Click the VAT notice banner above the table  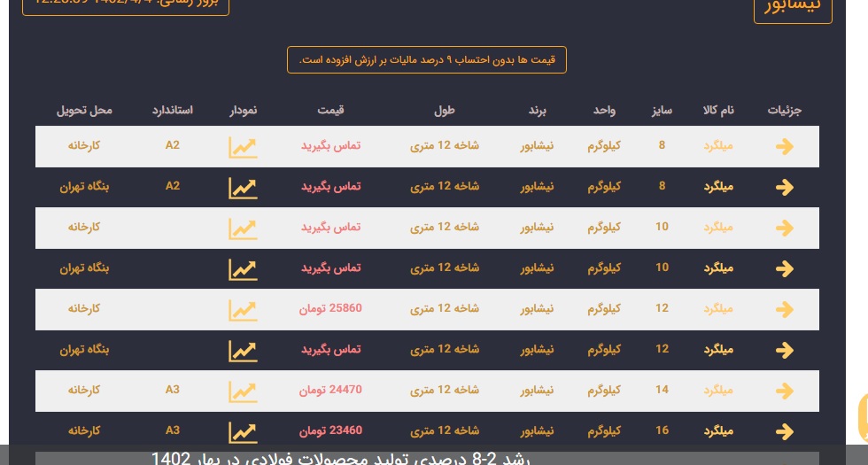coord(427,59)
